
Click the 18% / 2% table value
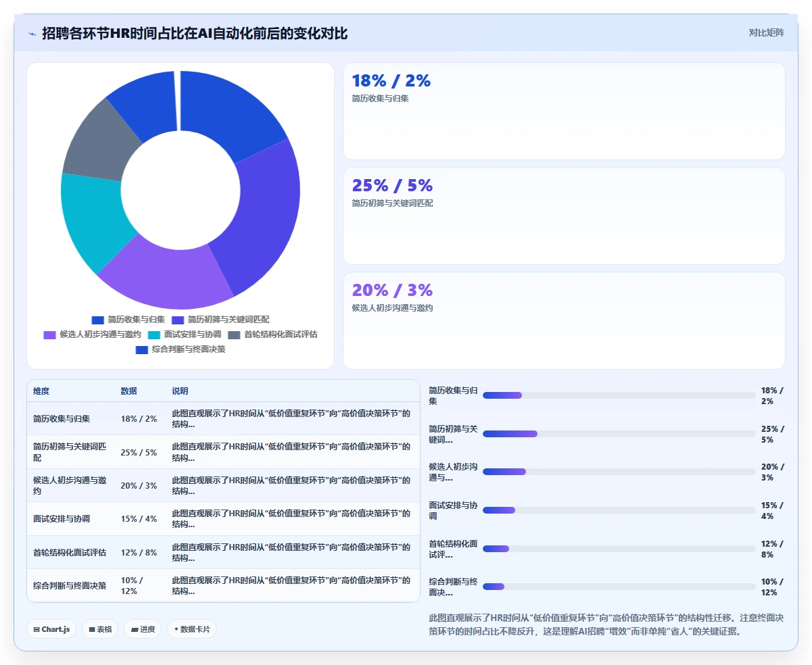click(x=139, y=419)
